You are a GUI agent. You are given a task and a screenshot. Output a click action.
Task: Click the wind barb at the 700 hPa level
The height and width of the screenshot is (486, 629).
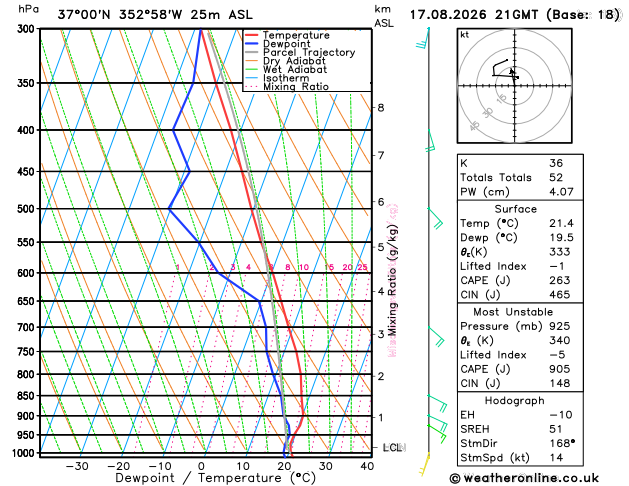point(436,337)
